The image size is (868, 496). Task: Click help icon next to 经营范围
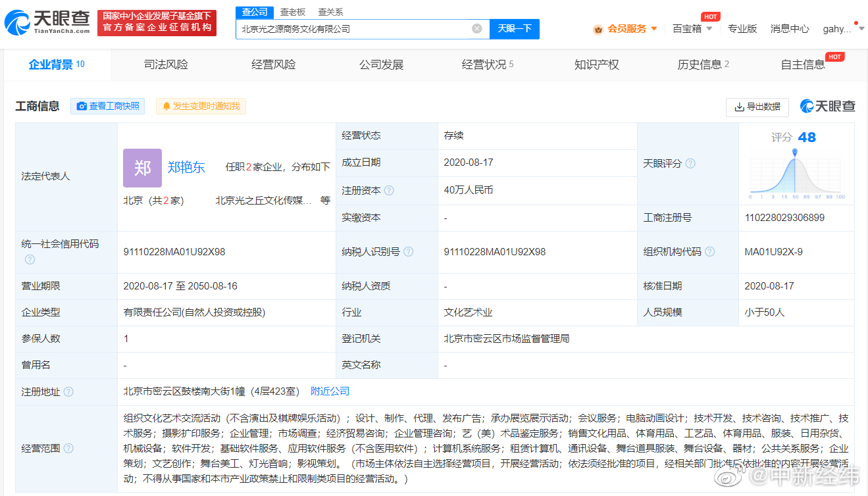tap(68, 449)
